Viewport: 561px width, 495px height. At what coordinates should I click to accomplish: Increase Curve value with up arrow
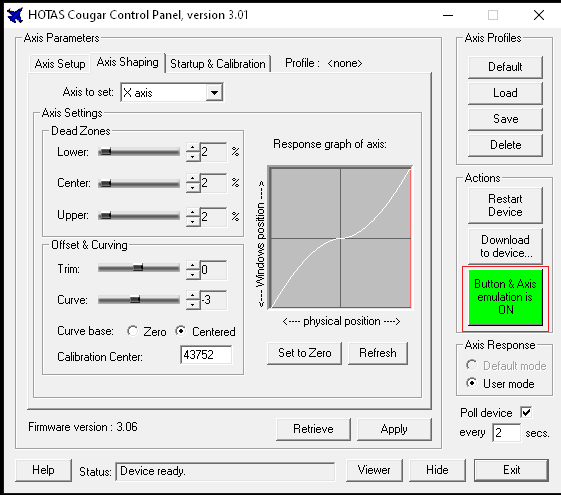coord(193,295)
